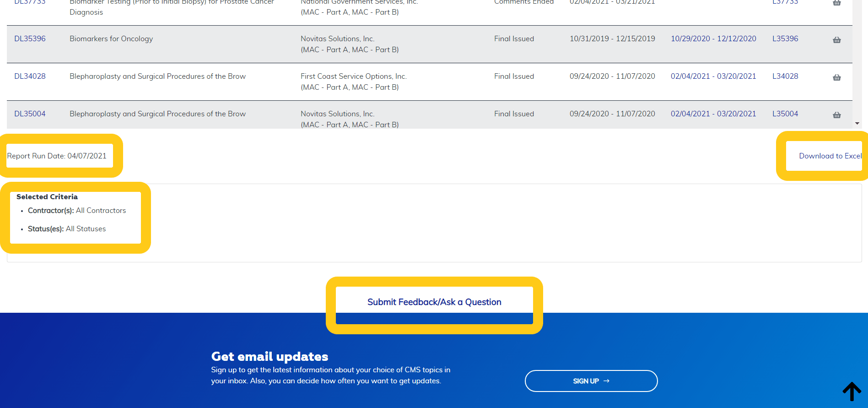Click 02/04/2021 - 03/20/2021 link for DL35004
This screenshot has width=868, height=408.
(713, 114)
